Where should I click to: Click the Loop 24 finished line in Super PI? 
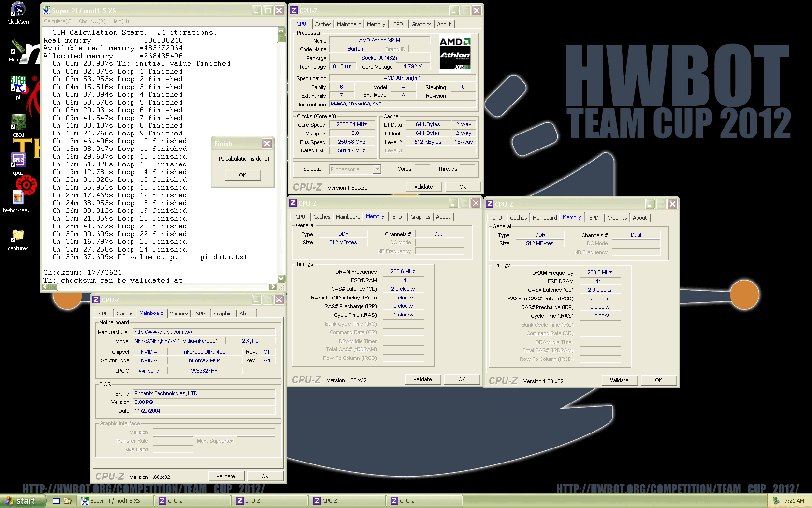point(120,249)
